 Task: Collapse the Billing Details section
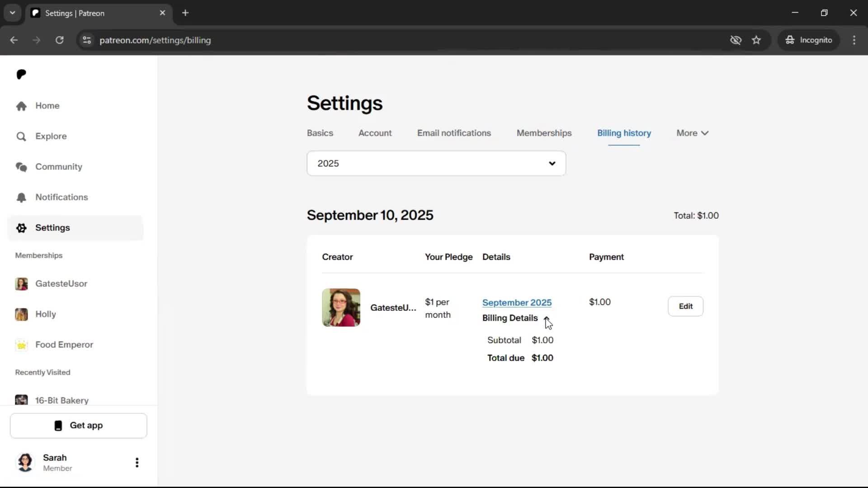click(516, 318)
